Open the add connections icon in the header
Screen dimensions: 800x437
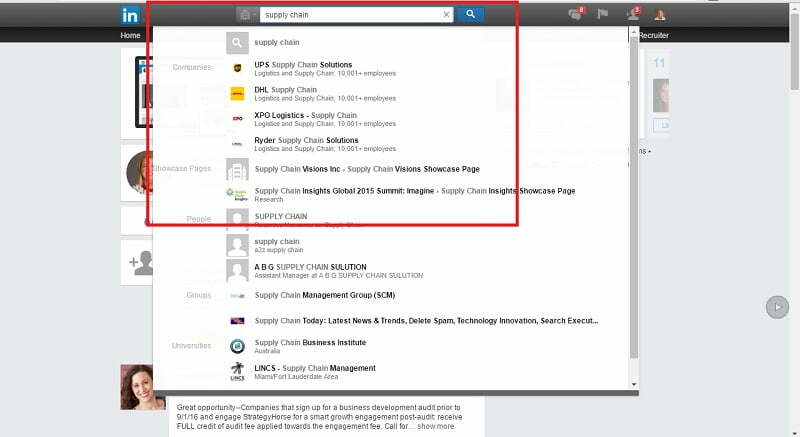point(633,14)
